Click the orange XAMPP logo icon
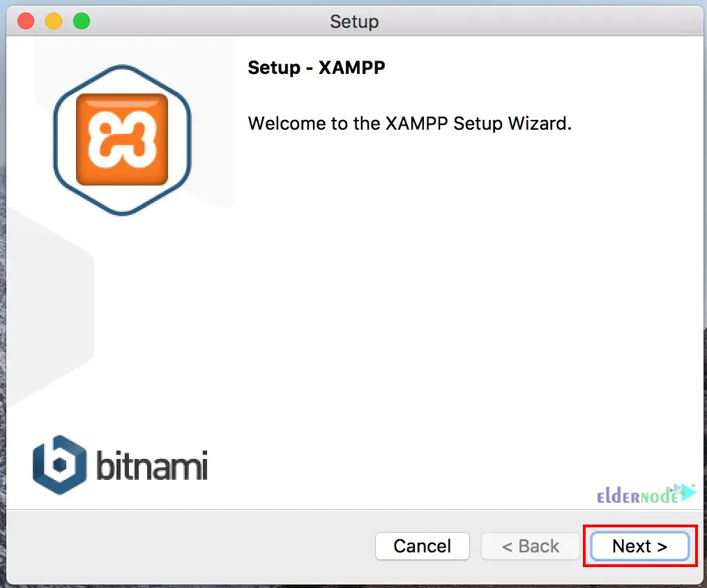The height and width of the screenshot is (588, 707). coord(122,140)
